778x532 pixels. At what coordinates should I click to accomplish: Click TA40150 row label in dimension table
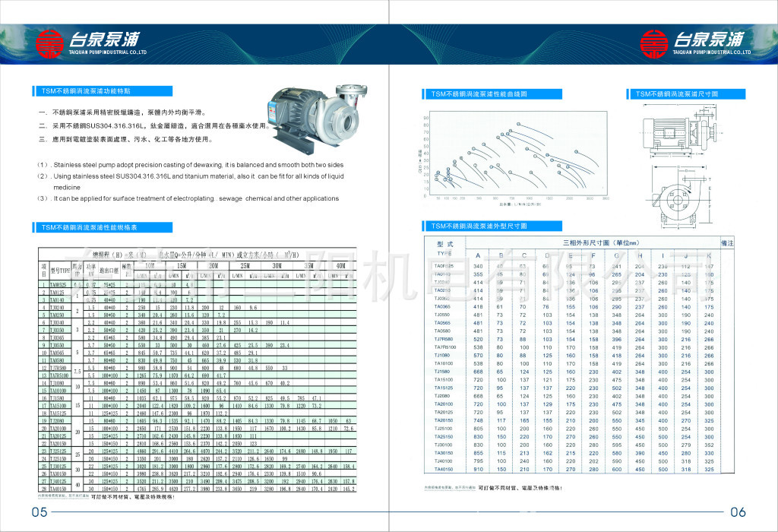pos(444,469)
